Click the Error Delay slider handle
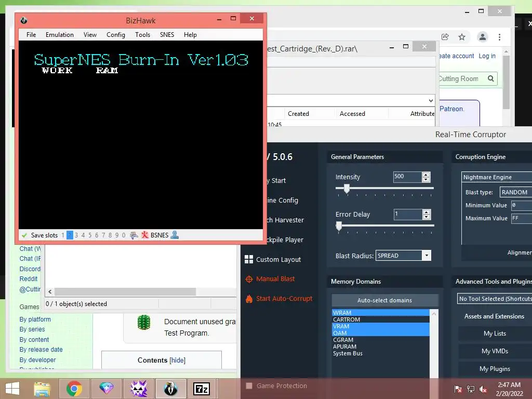Image resolution: width=532 pixels, height=399 pixels. click(339, 226)
